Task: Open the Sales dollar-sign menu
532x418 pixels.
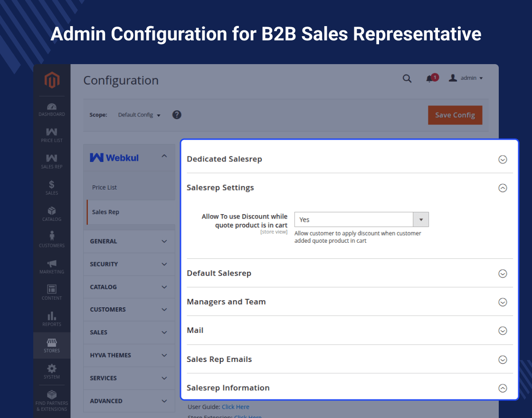Action: (x=52, y=188)
